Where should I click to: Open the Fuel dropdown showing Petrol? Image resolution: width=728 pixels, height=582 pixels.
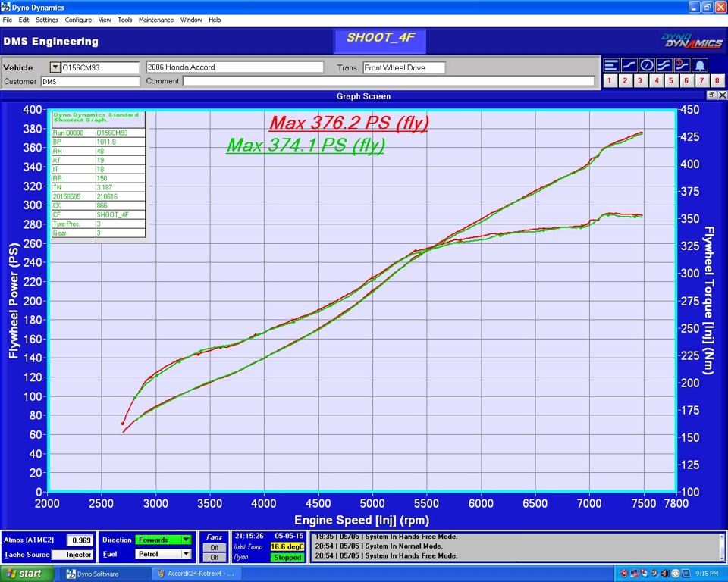click(164, 554)
